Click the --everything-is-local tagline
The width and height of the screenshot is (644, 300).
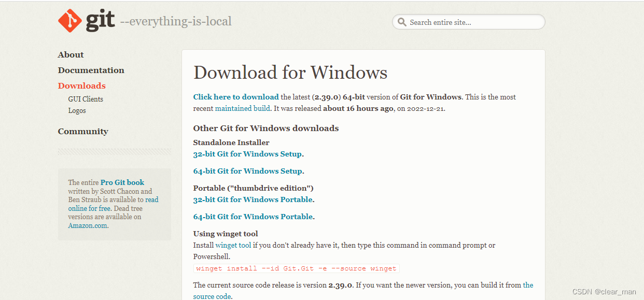pyautogui.click(x=176, y=22)
